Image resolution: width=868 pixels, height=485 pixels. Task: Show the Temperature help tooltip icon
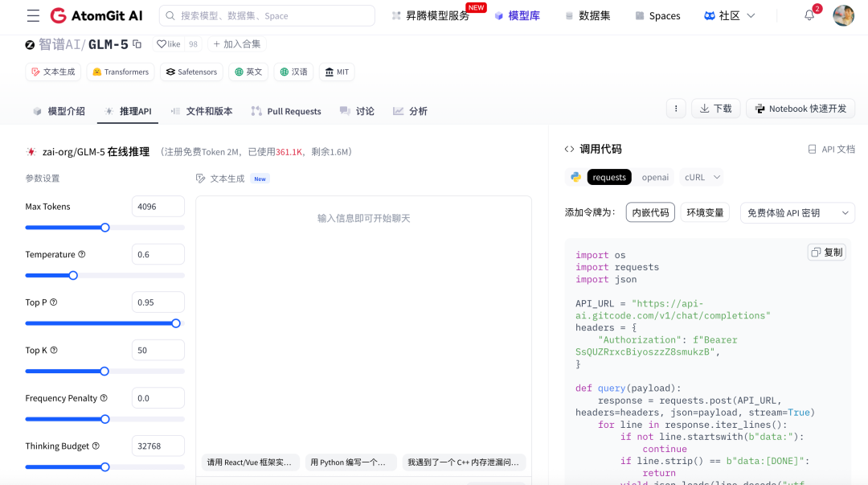pos(82,254)
